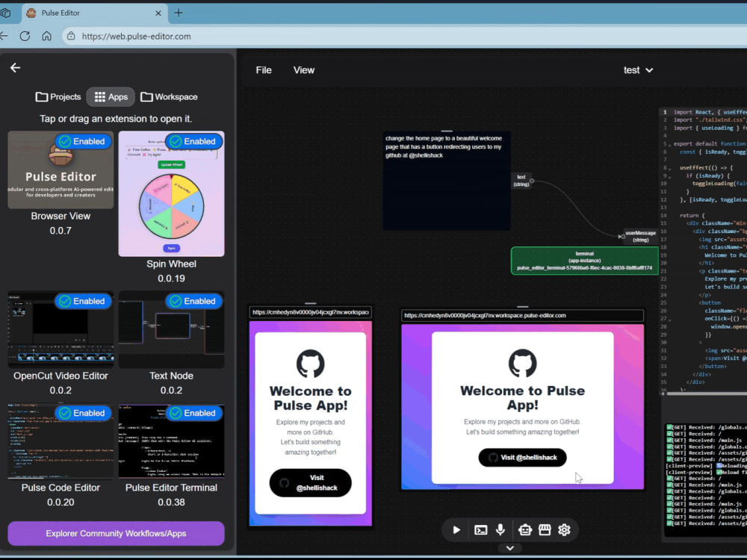This screenshot has width=747, height=560.
Task: Click Visit @shellishack in narrow preview
Action: tap(310, 483)
